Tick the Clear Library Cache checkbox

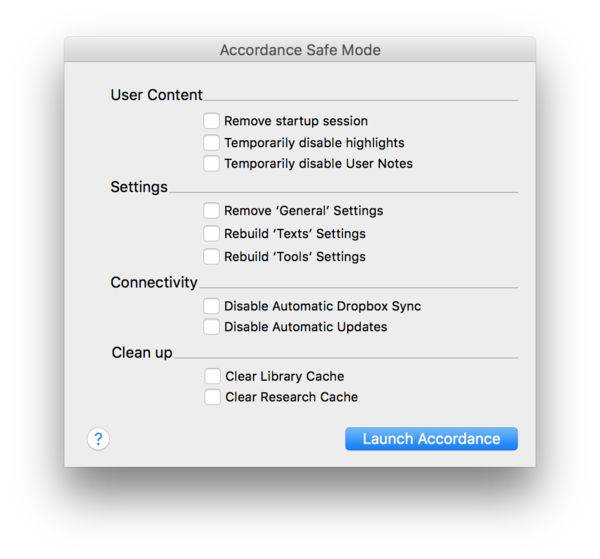click(212, 376)
